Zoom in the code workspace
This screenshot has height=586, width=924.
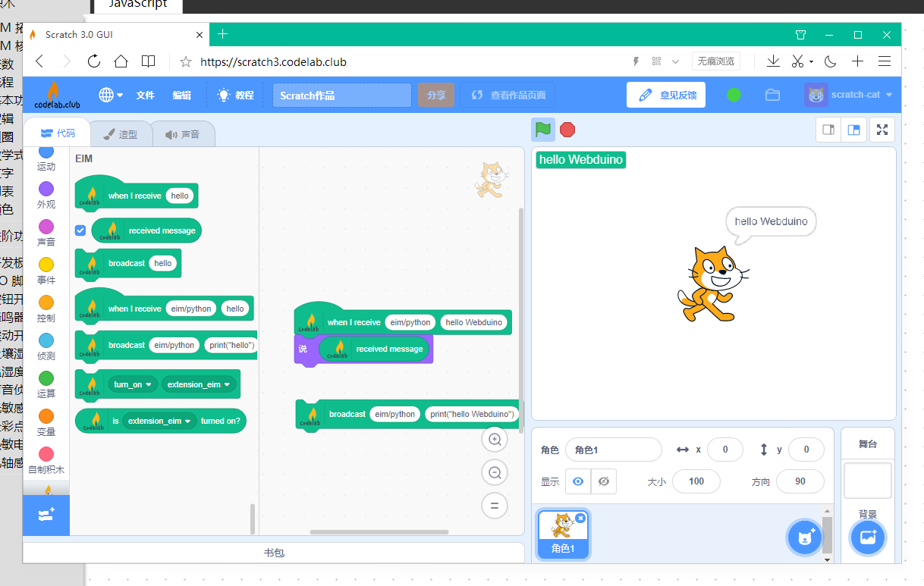pos(495,440)
